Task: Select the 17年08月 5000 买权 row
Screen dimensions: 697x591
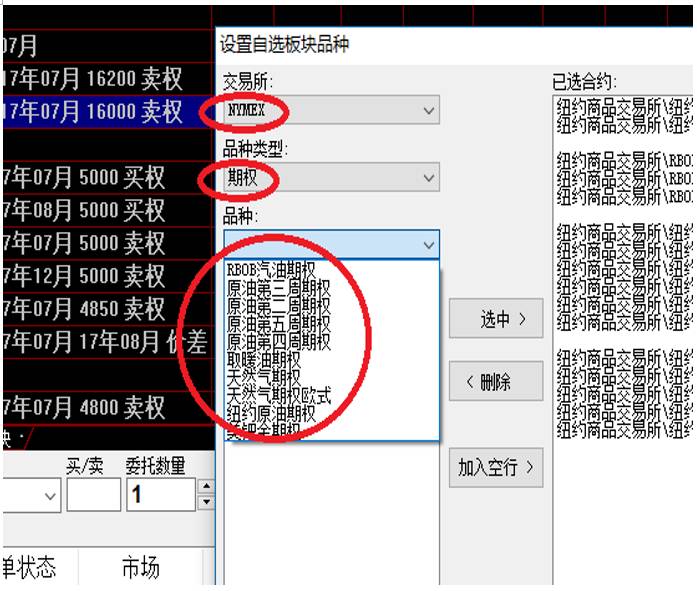Action: pos(107,210)
